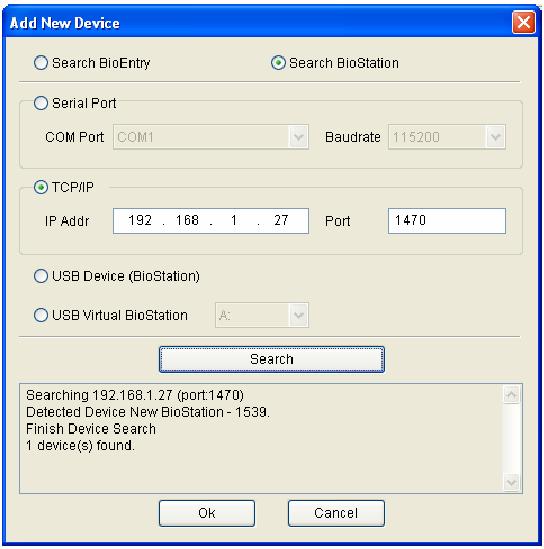The height and width of the screenshot is (549, 544).
Task: Select USB Virtual BioStation option
Action: click(41, 315)
